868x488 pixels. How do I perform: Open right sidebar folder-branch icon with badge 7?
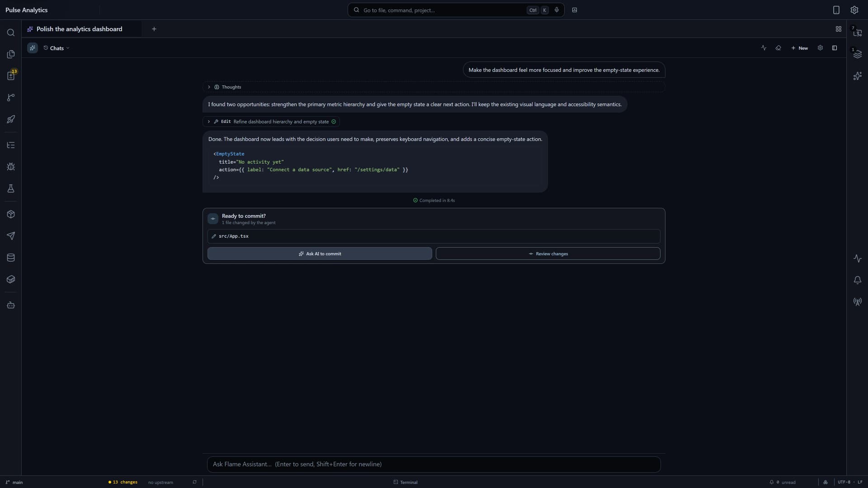click(857, 33)
